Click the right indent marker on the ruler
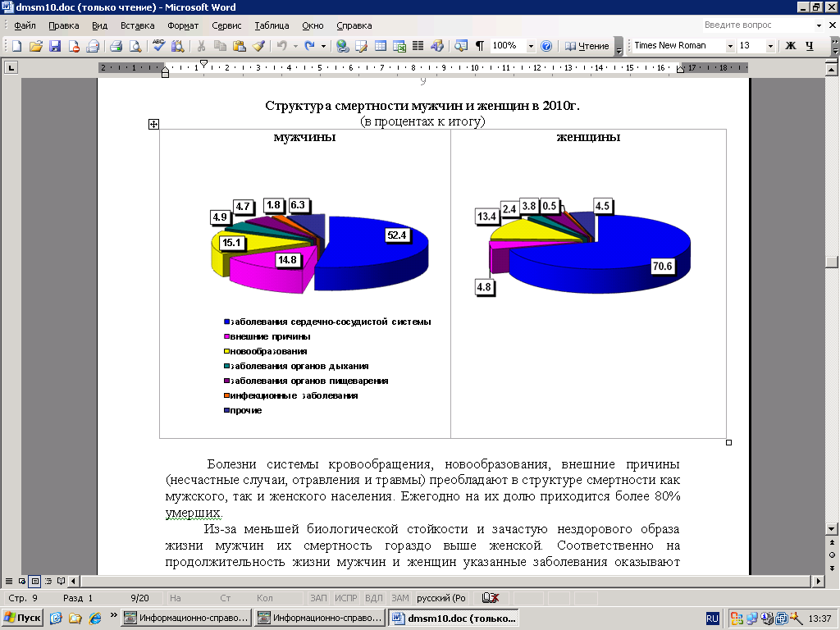Image resolution: width=840 pixels, height=630 pixels. 680,69
